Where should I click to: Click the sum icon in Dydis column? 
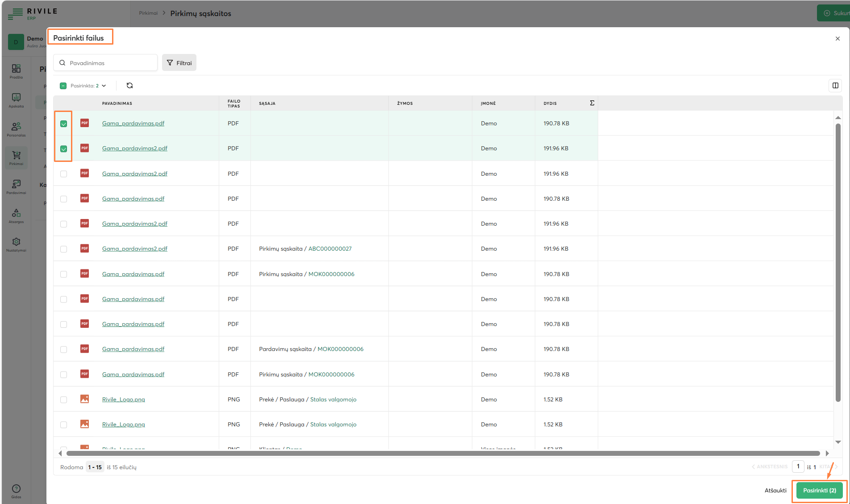(x=592, y=103)
